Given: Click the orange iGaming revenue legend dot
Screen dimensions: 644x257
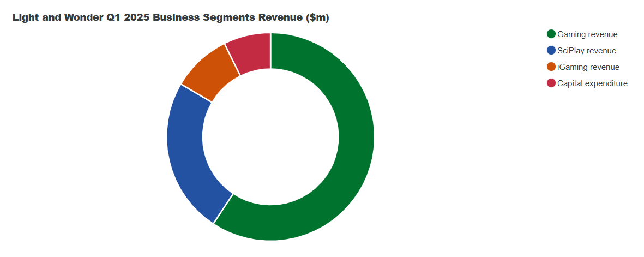Looking at the screenshot, I should click(551, 67).
